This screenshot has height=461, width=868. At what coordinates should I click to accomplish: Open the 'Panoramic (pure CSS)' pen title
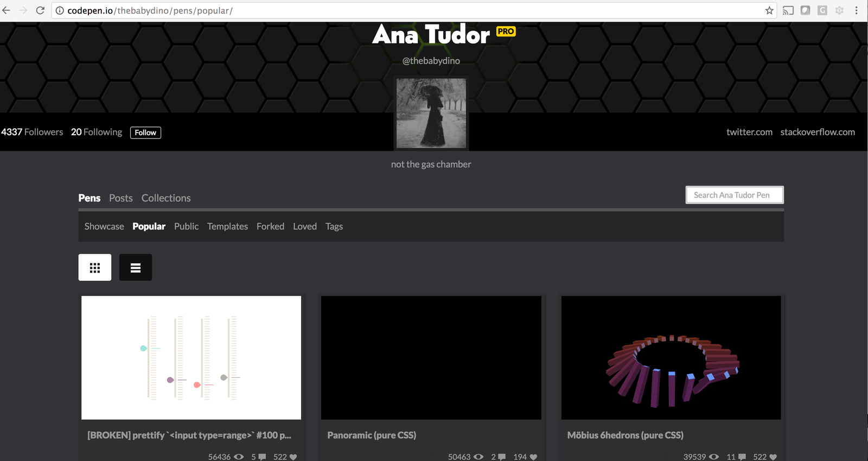372,435
